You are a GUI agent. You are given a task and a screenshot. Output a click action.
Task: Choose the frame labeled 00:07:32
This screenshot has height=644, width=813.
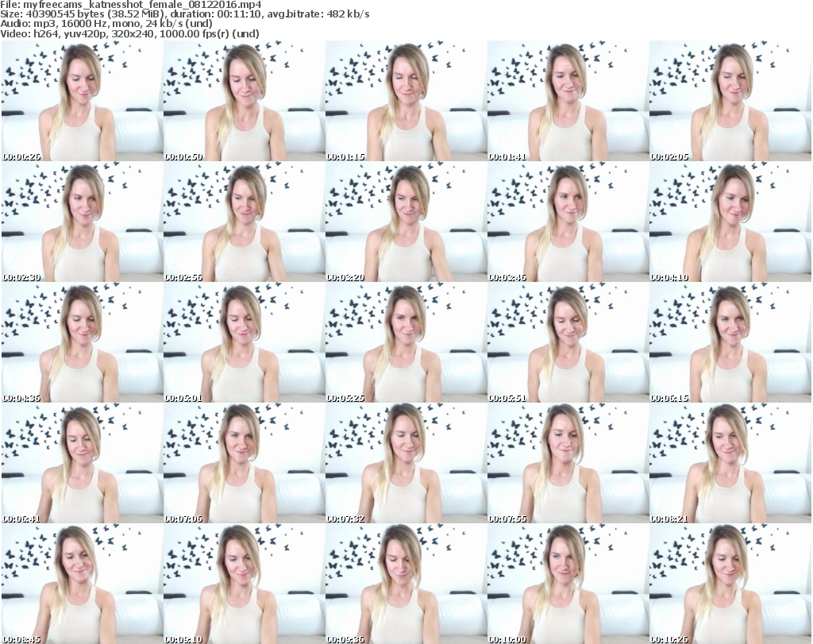(406, 464)
